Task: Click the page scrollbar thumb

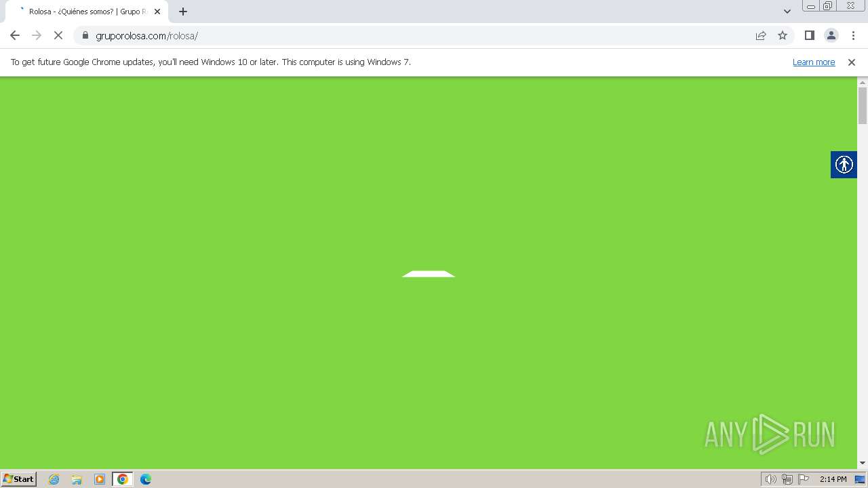Action: tap(863, 106)
